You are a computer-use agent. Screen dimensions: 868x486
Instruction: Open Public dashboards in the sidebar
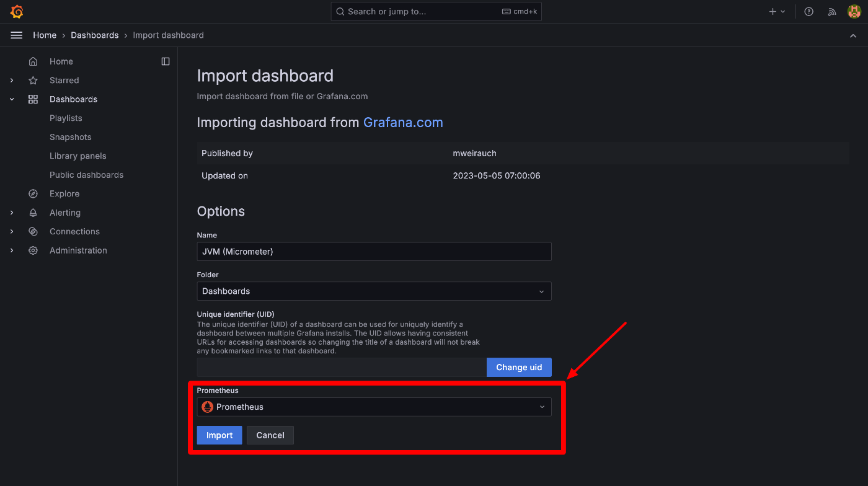87,175
